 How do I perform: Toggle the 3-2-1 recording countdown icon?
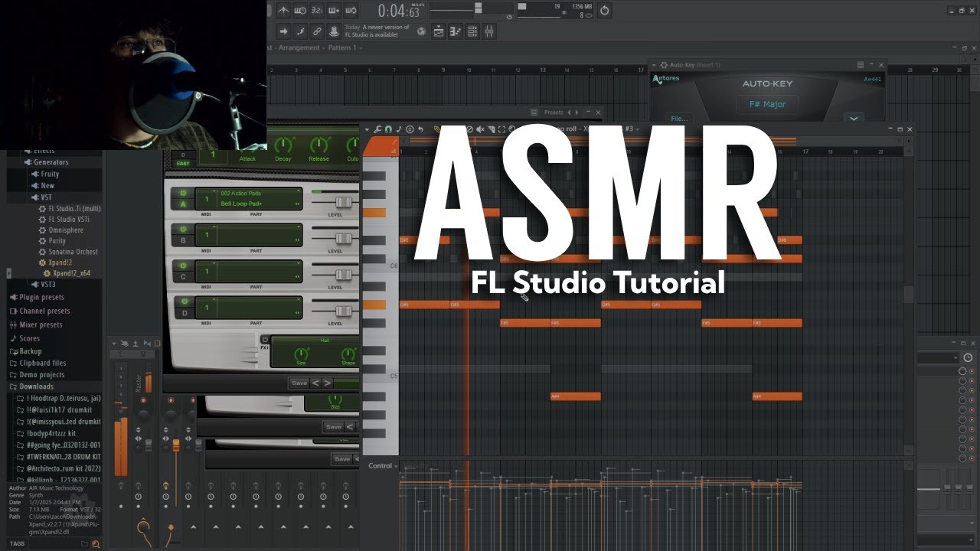[x=317, y=10]
